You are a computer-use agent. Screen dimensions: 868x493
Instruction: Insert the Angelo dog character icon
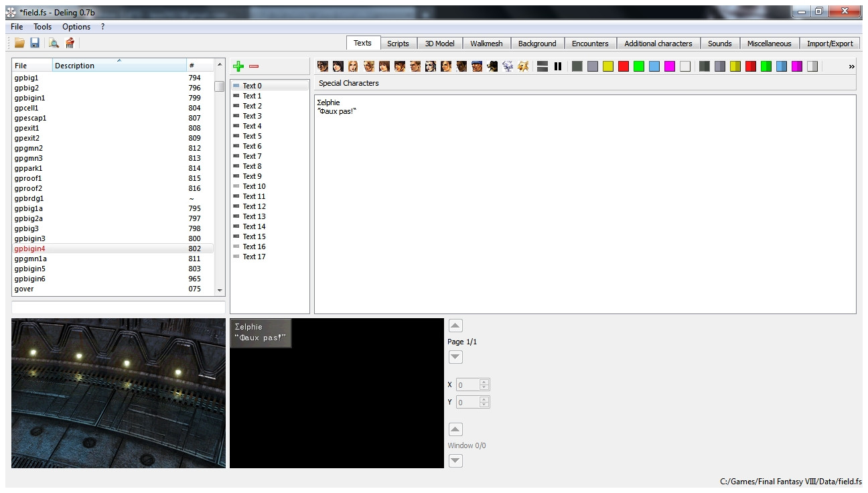pos(492,66)
